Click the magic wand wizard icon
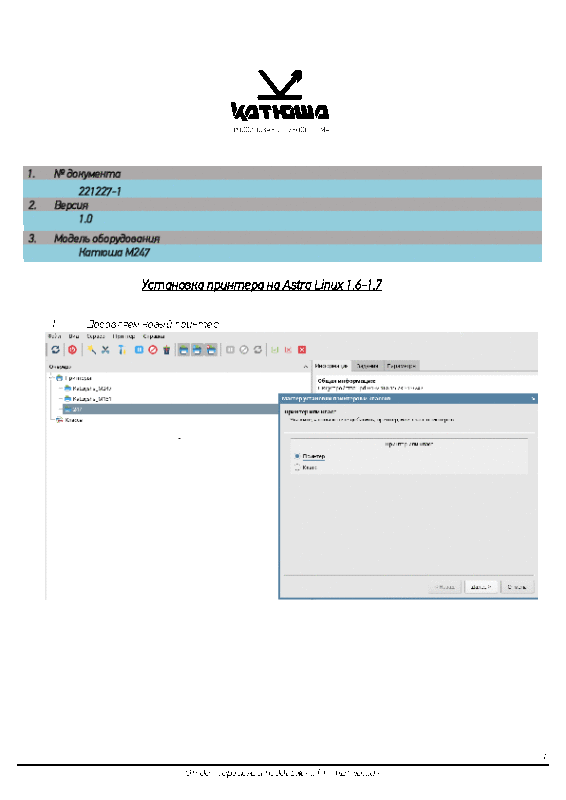Viewport: 566px width, 800px height. 91,349
